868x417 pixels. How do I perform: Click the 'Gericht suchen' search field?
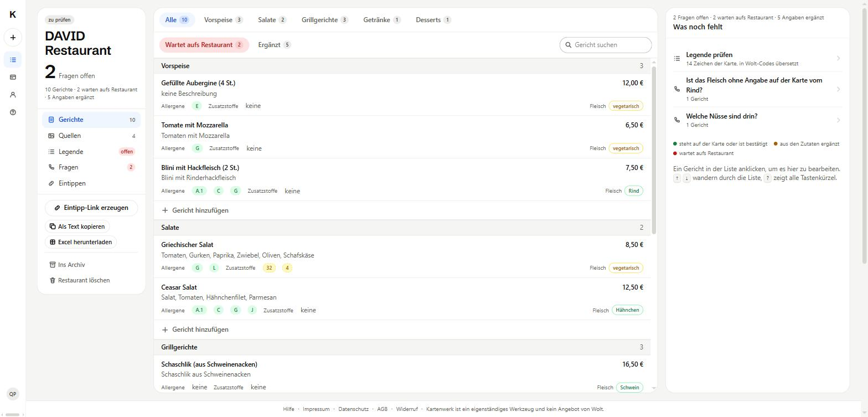[x=606, y=45]
